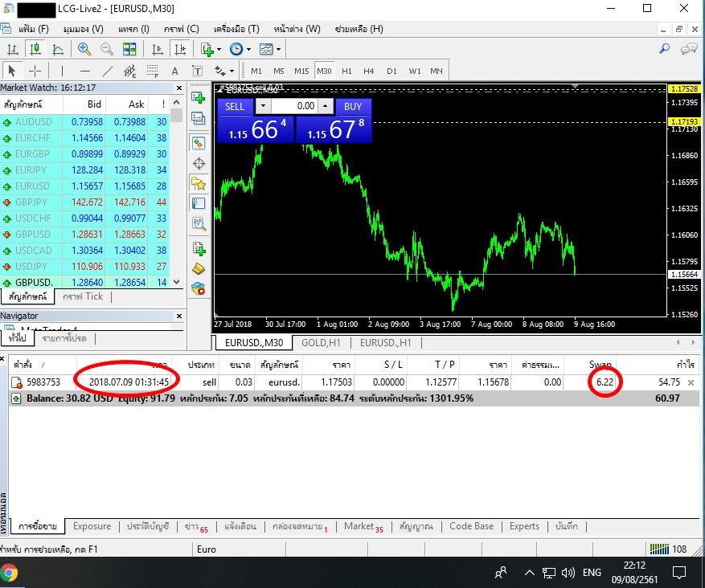This screenshot has height=588, width=705.
Task: Increase the one-click trade volume with up arrow
Action: point(325,106)
